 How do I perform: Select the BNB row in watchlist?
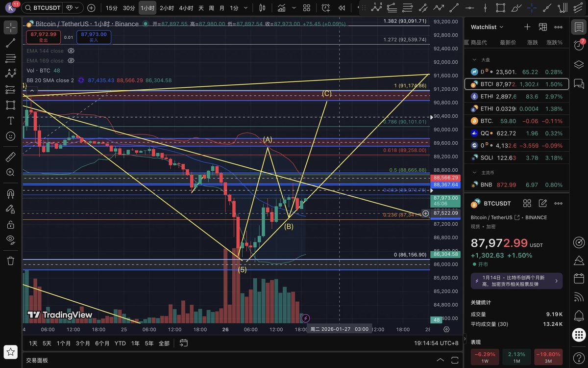coord(516,184)
